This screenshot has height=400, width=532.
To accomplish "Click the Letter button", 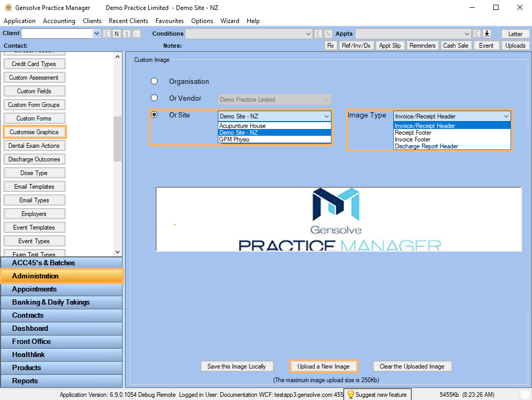I will [x=515, y=34].
